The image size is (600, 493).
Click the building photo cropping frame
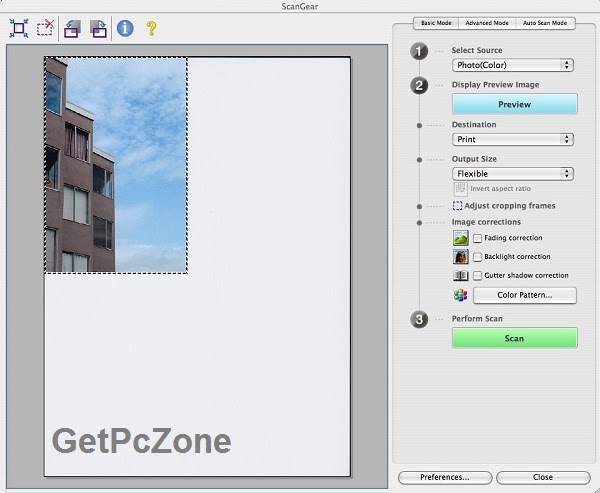[x=116, y=165]
